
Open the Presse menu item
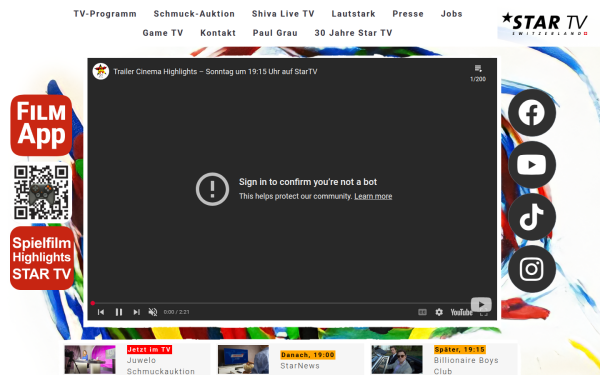(x=408, y=14)
